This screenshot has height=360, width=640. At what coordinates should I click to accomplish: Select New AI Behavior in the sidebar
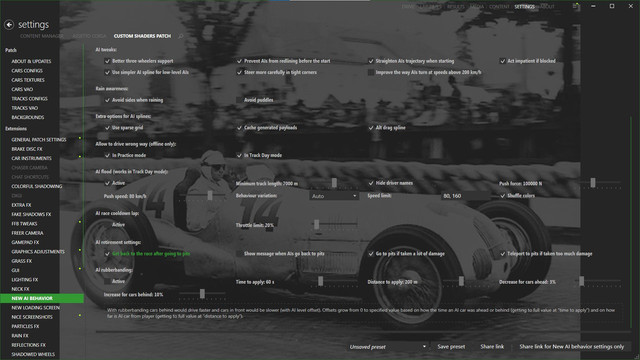pyautogui.click(x=42, y=298)
